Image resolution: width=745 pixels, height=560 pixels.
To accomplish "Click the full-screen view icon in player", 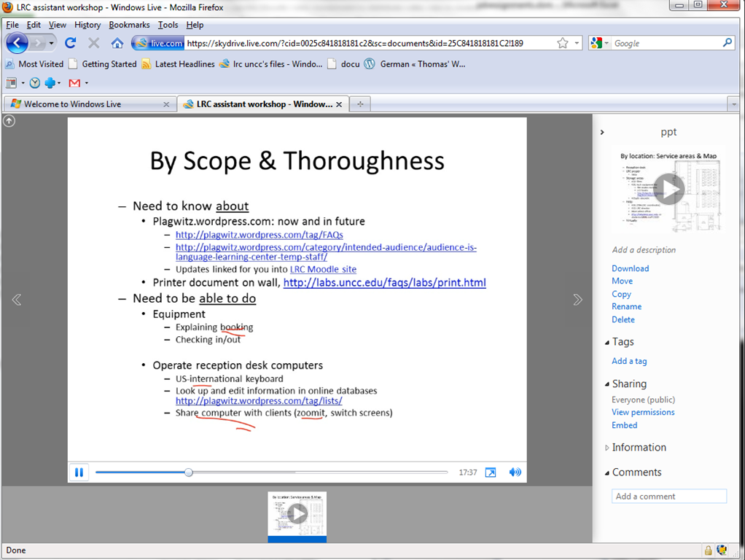I will pyautogui.click(x=491, y=472).
